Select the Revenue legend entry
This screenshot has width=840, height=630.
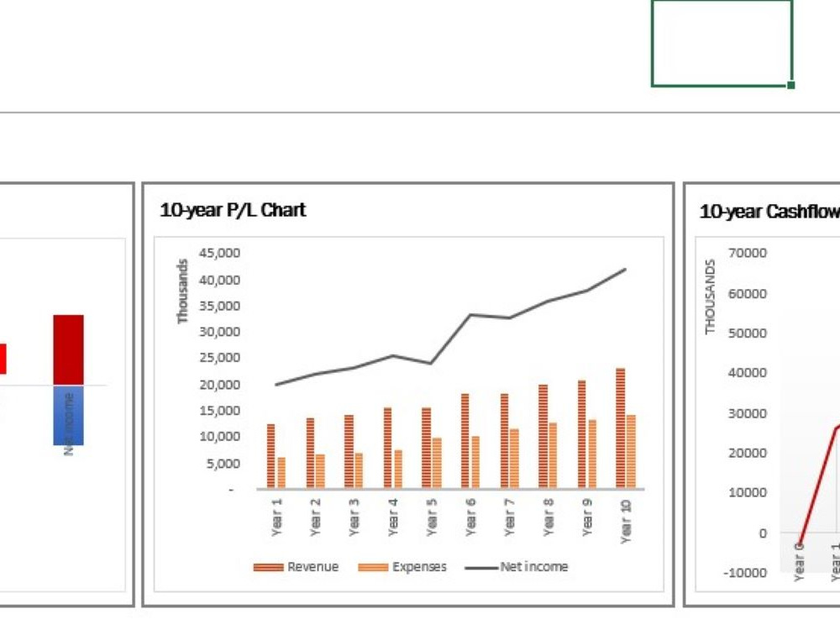coord(296,567)
